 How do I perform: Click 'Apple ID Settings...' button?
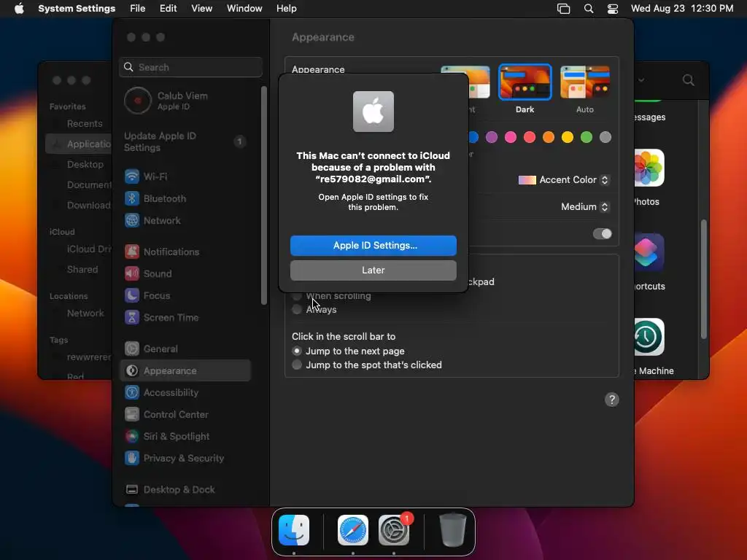coord(373,246)
